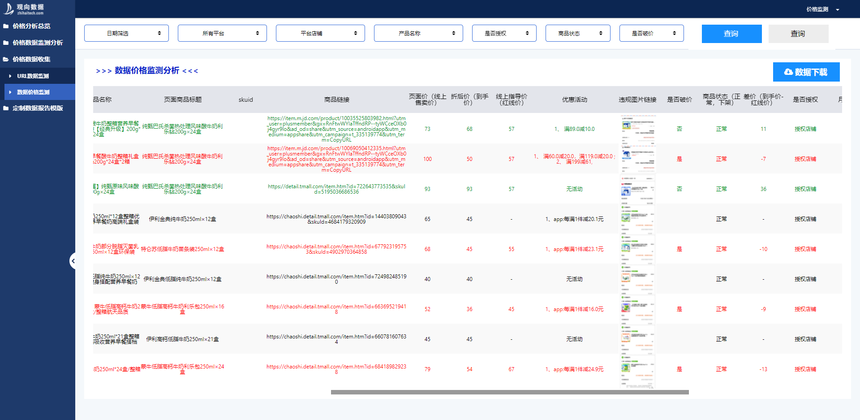This screenshot has width=860, height=420.
Task: Click the 观向数据 sailboat logo
Action: pos(8,8)
